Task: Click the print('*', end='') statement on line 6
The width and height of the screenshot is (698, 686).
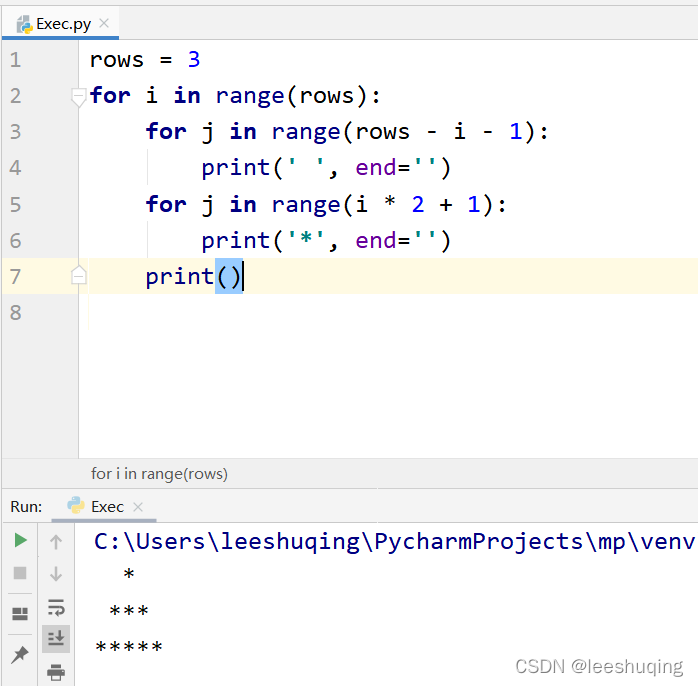Action: (326, 241)
